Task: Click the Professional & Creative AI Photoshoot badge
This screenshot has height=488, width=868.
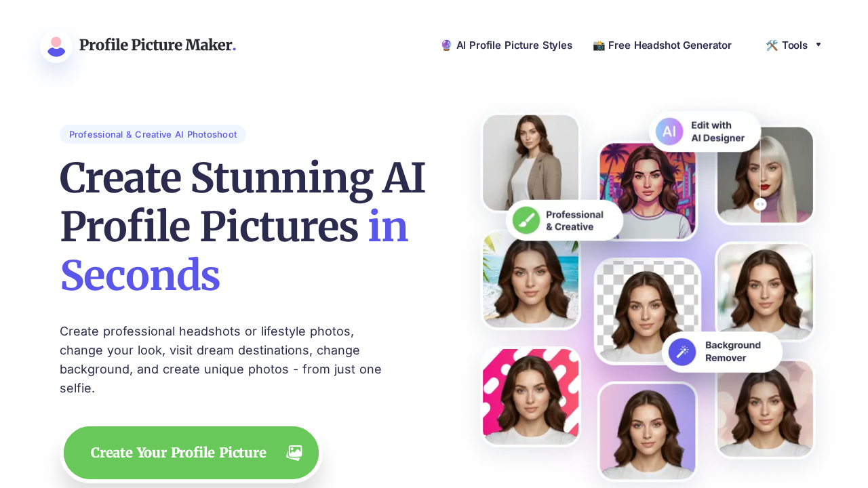Action: (x=153, y=134)
